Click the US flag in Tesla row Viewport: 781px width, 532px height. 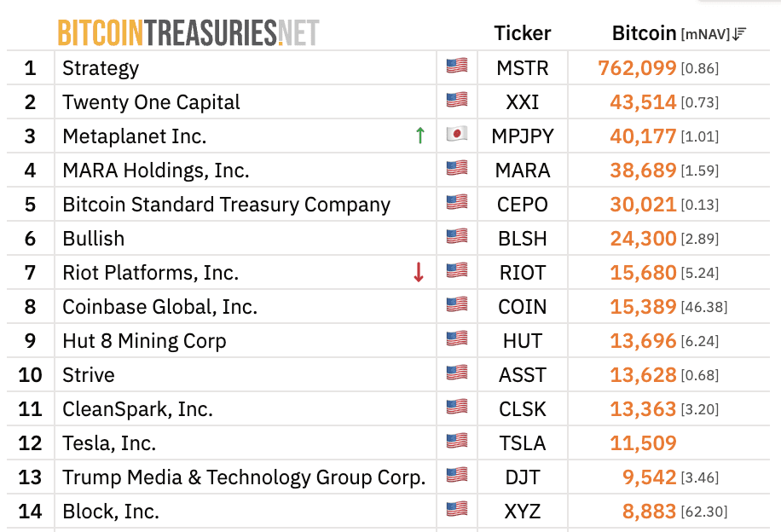[x=457, y=442]
